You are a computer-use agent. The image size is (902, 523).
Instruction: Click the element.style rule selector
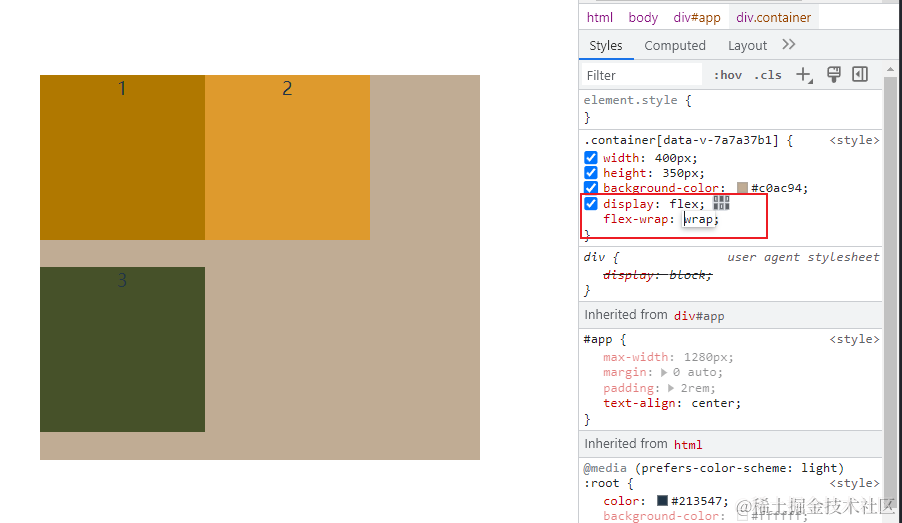(x=631, y=100)
